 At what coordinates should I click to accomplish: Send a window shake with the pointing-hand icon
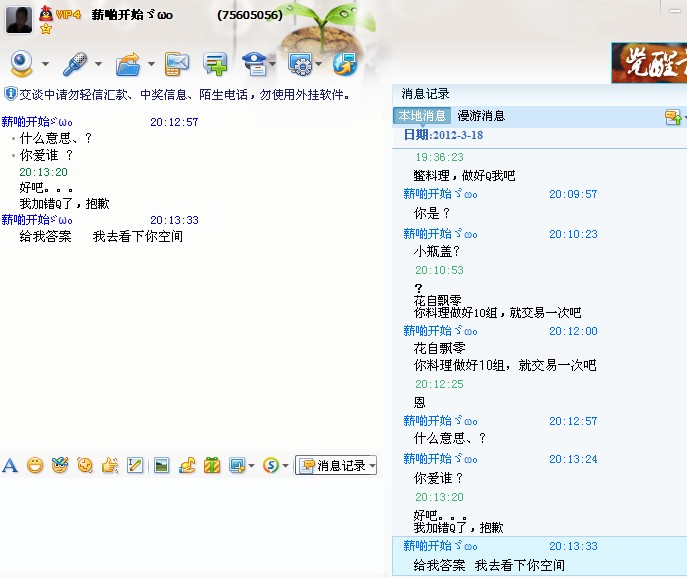[110, 465]
